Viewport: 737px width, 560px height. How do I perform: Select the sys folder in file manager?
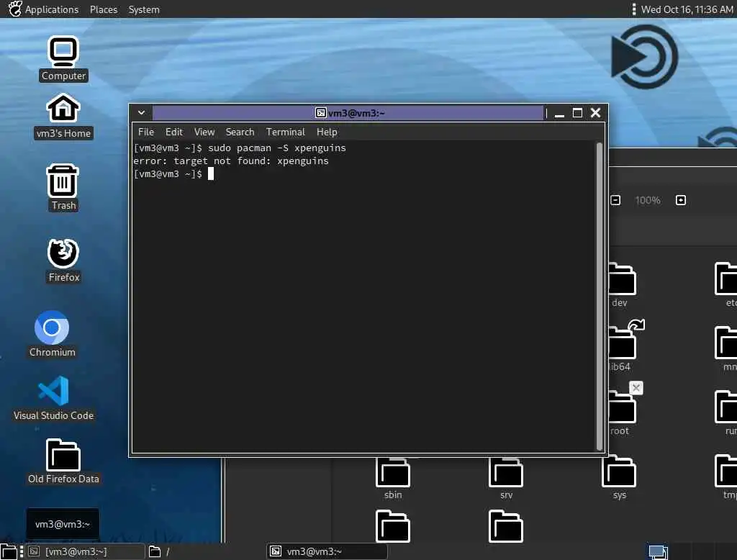click(x=619, y=478)
